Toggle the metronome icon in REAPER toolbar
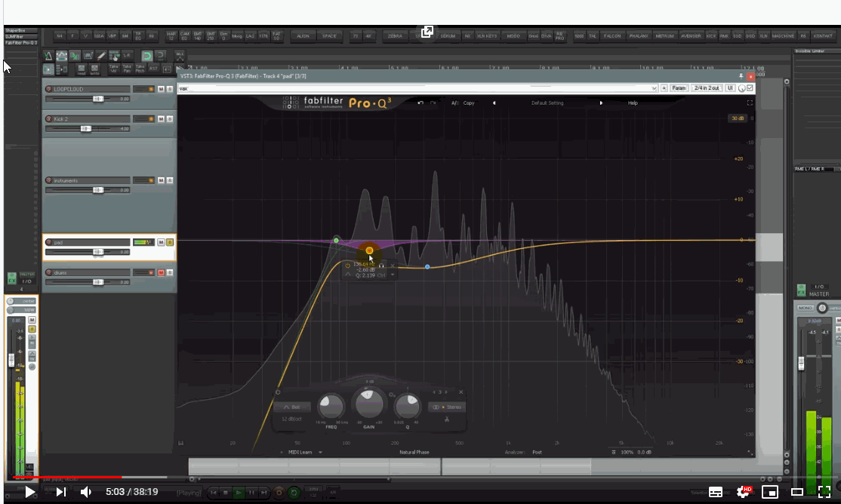 point(48,56)
